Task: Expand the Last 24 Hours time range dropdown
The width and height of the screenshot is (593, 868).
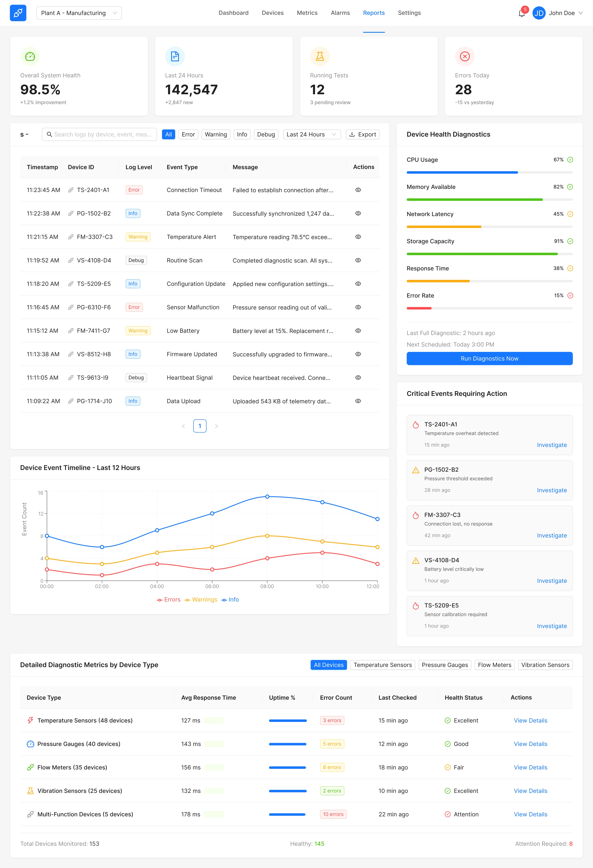Action: [x=312, y=134]
